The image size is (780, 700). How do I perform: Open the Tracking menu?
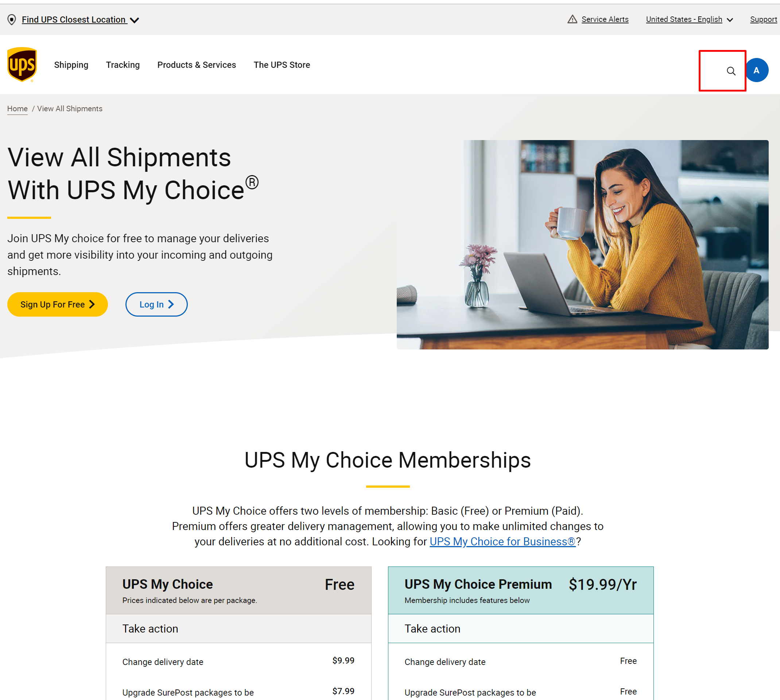click(x=123, y=65)
